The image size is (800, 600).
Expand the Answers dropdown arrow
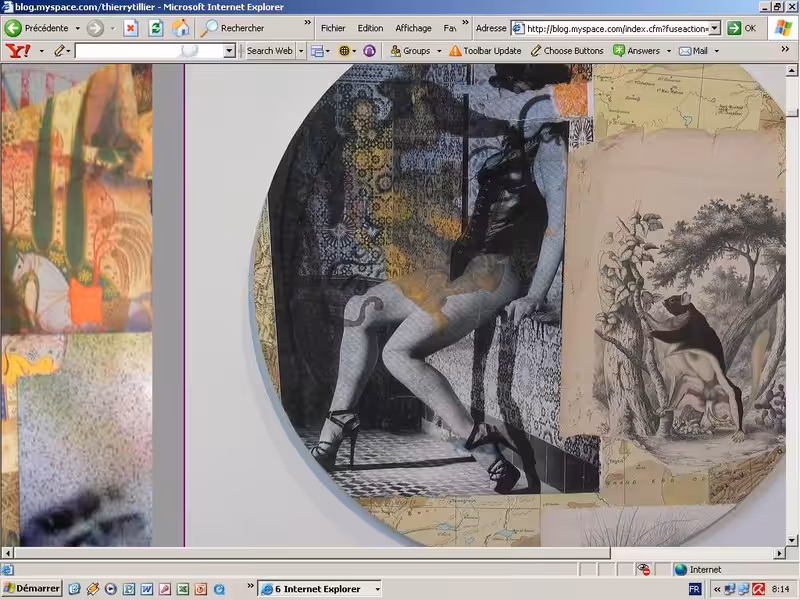[x=669, y=51]
